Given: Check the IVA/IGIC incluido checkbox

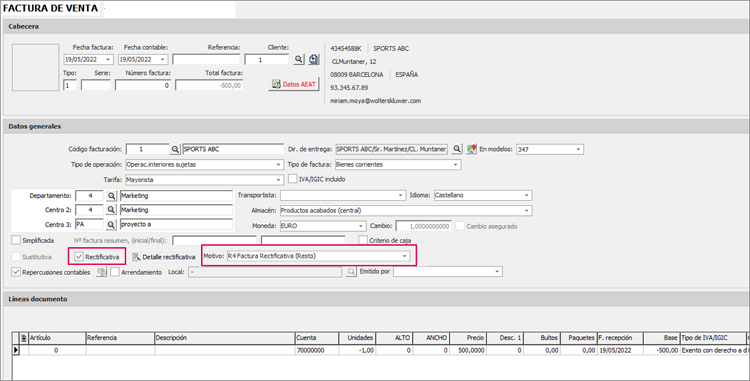Looking at the screenshot, I should tap(292, 179).
